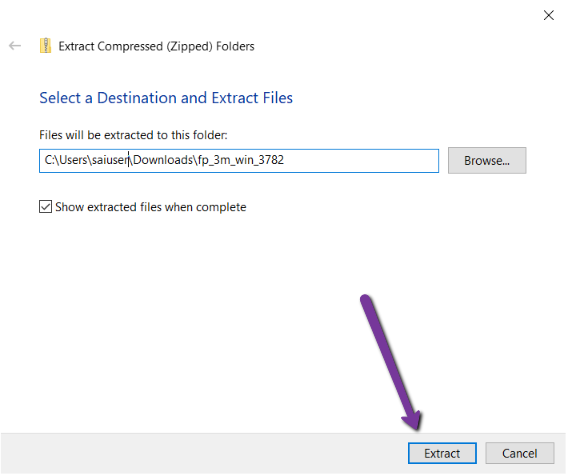Viewport: 566px width, 474px height.
Task: Click on 'Users' within the destination path
Action: (x=73, y=160)
